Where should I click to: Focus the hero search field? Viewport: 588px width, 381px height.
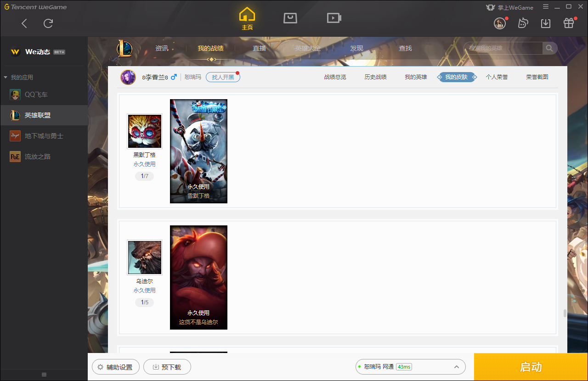click(503, 48)
